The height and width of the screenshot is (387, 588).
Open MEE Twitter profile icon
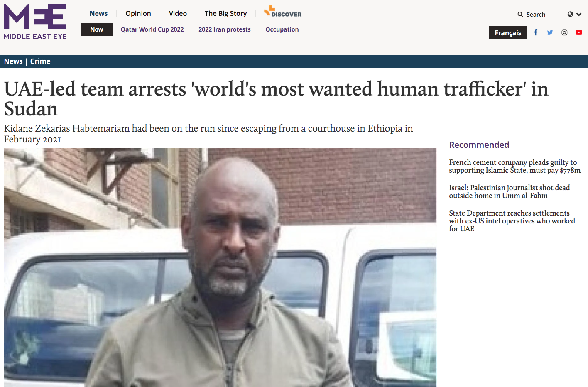pyautogui.click(x=550, y=32)
